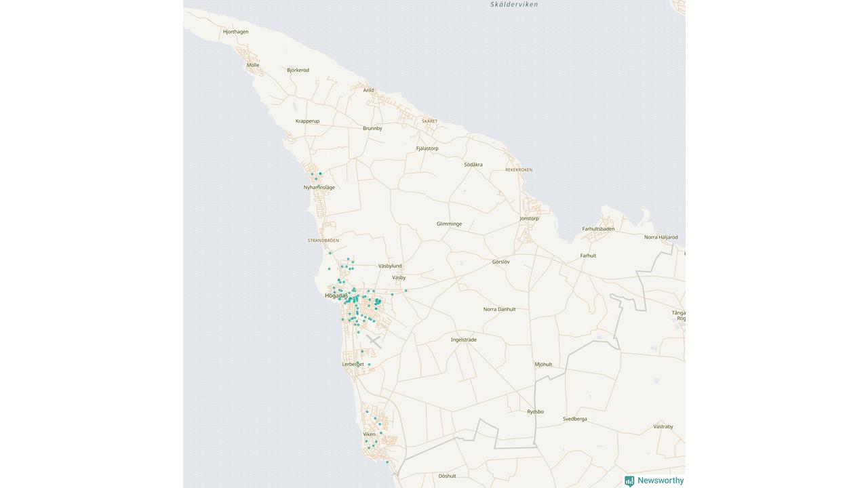Click the Nyhamnsläge place label
The height and width of the screenshot is (488, 868).
[319, 188]
